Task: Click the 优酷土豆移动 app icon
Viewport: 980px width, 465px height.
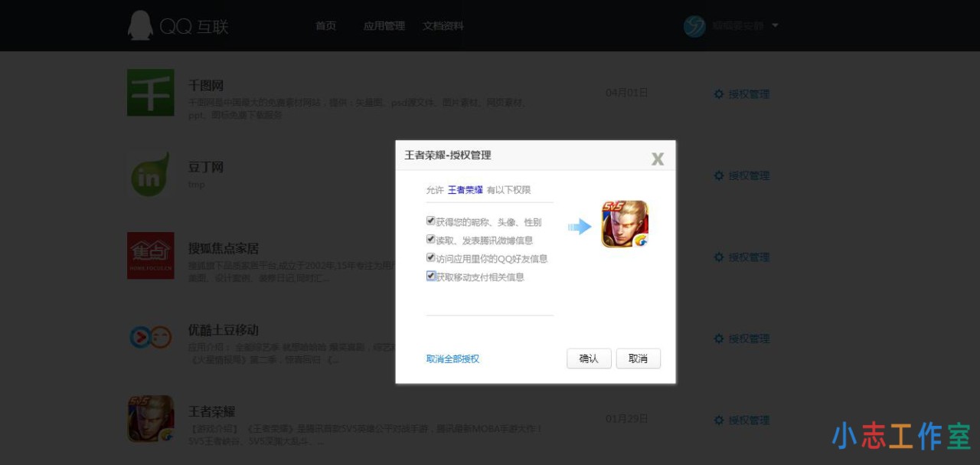Action: tap(150, 337)
